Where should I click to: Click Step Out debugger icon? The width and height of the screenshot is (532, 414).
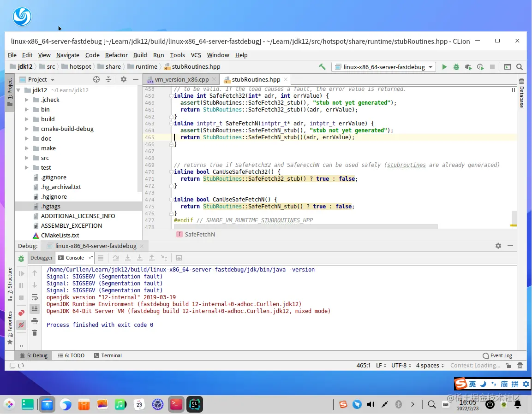[152, 258]
